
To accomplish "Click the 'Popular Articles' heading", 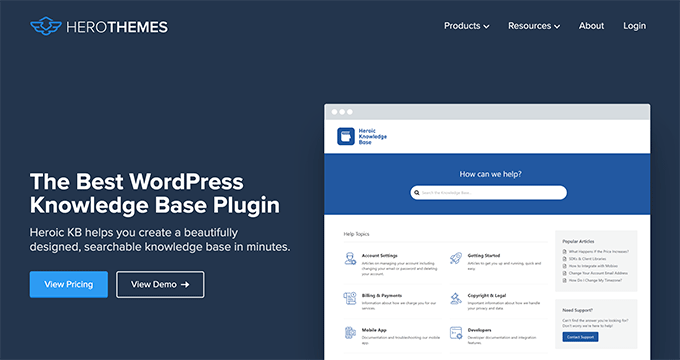I will pyautogui.click(x=579, y=242).
